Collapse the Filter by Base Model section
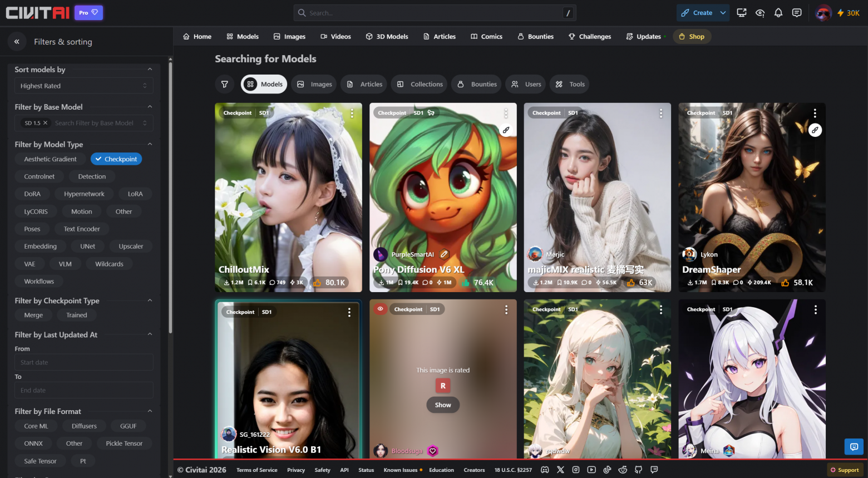 [150, 107]
